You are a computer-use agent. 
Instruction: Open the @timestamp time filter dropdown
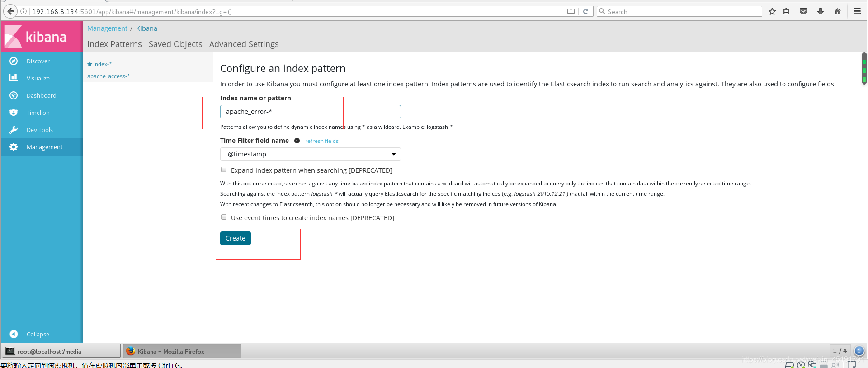click(311, 154)
